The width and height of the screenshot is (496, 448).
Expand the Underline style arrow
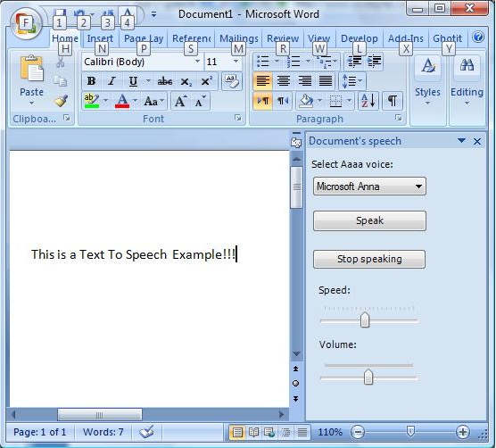pyautogui.click(x=148, y=81)
